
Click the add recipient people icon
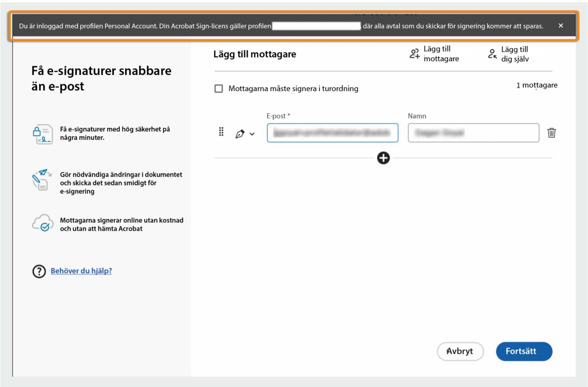click(x=414, y=54)
